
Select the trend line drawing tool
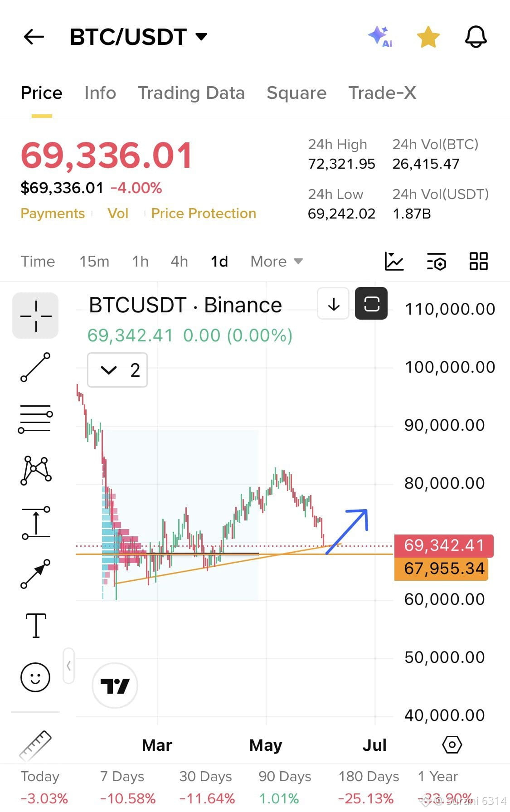pos(35,367)
